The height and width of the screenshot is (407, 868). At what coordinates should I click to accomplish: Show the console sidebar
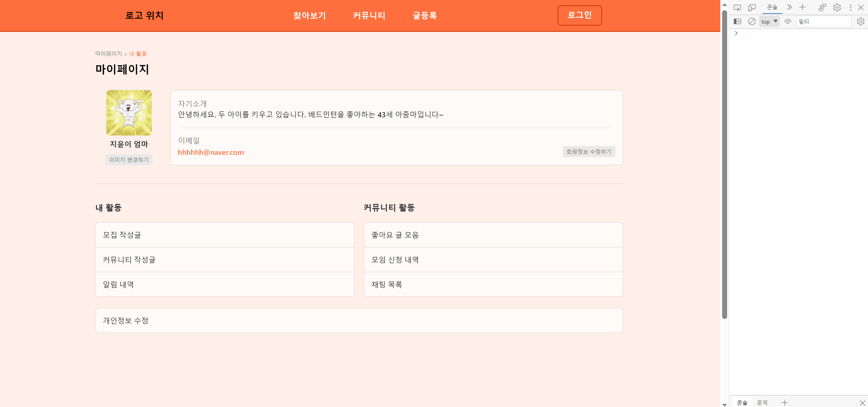pos(738,21)
